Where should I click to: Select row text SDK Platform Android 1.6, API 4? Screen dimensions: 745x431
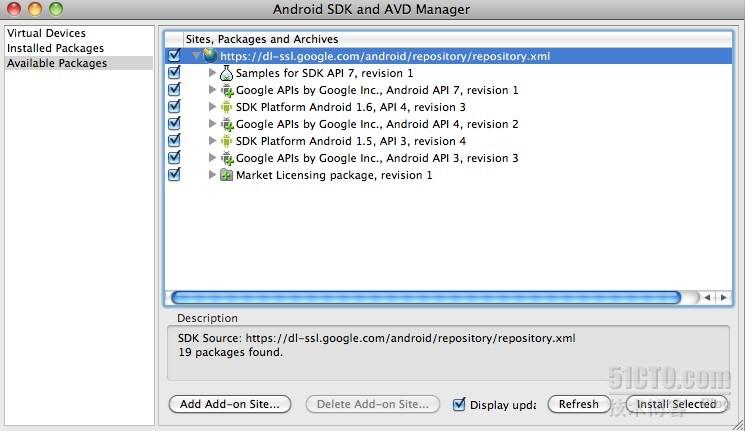pos(351,107)
